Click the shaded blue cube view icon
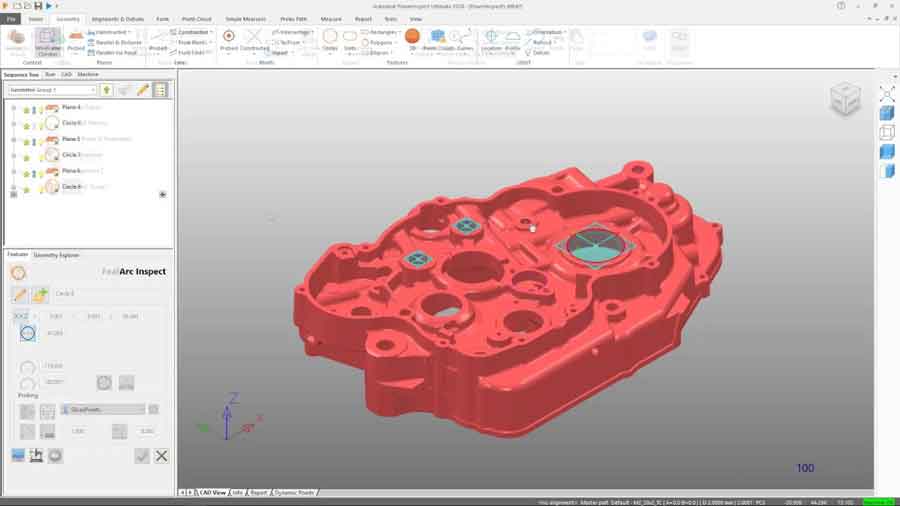The image size is (900, 506). (x=887, y=113)
